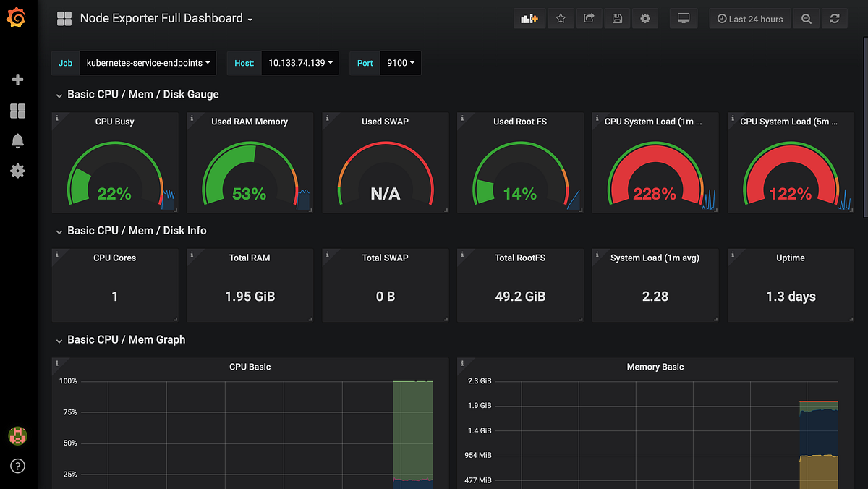Open CPU Busy panel title menu
Screen dimensions: 868x489
[114, 122]
